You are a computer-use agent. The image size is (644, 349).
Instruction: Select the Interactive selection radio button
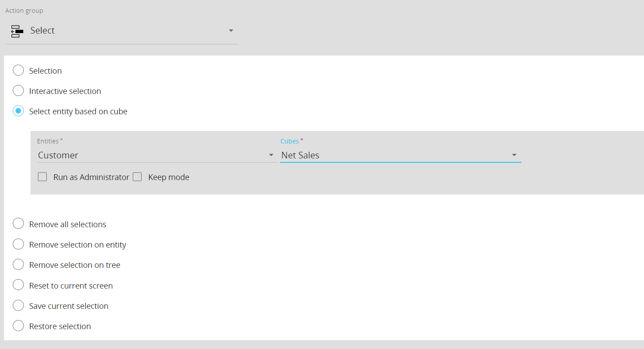tap(18, 91)
